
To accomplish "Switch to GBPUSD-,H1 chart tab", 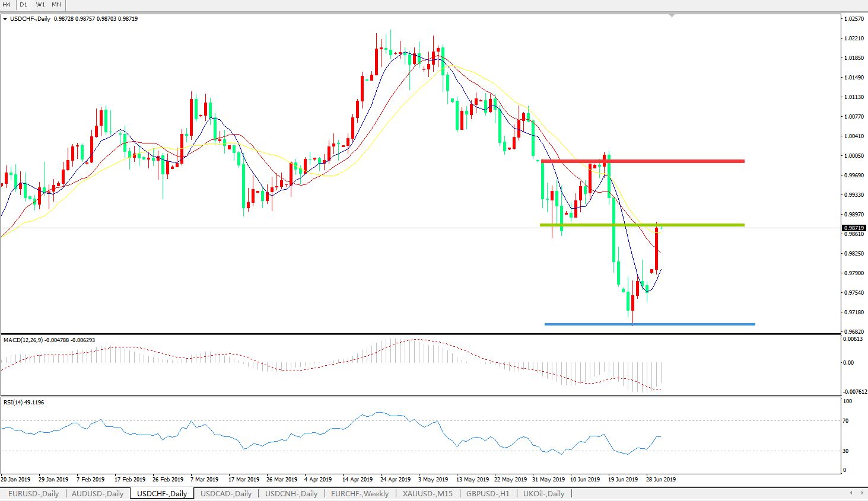I will [x=488, y=493].
